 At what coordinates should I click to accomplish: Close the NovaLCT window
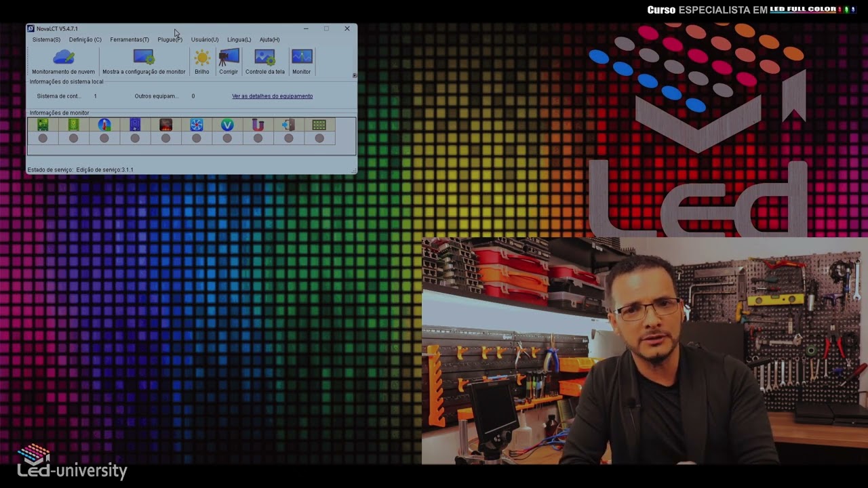[347, 28]
